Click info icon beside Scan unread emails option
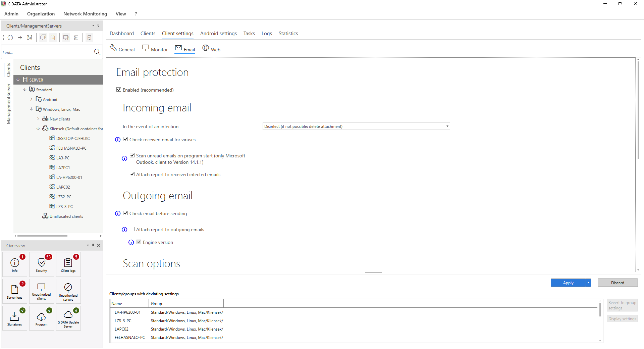 124,158
